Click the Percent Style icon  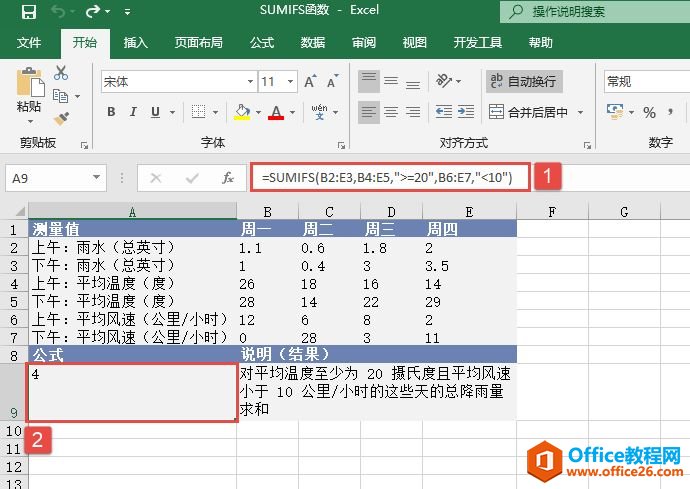[x=649, y=112]
